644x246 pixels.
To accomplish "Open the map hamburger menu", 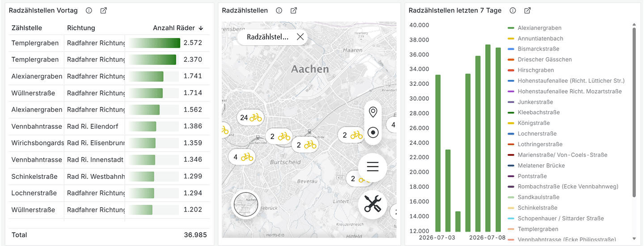I will (373, 167).
